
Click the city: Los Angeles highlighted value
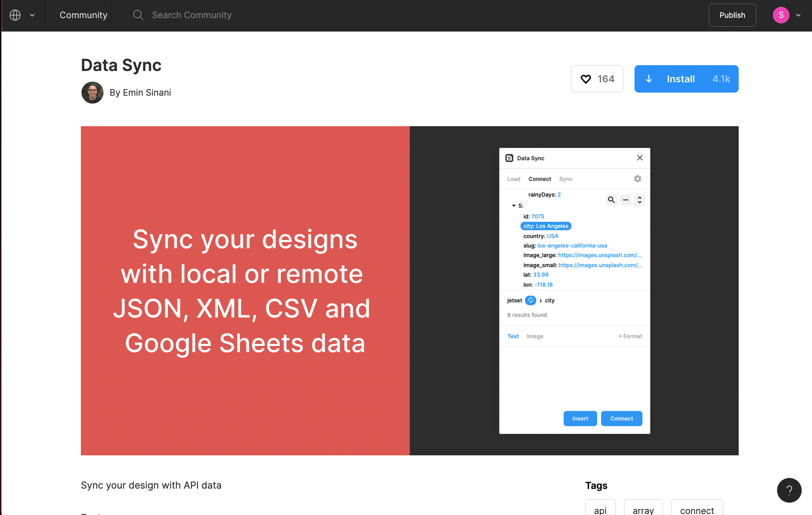click(545, 226)
